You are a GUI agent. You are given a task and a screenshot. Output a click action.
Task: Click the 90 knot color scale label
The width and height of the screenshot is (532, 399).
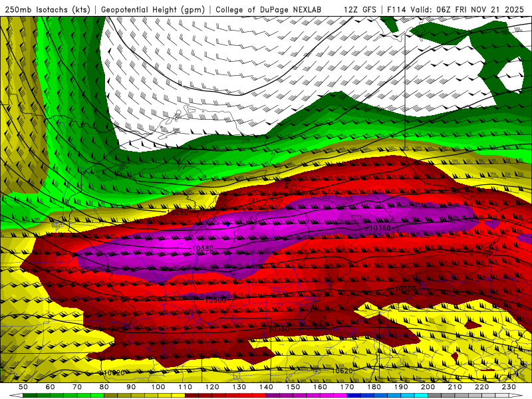(x=131, y=387)
